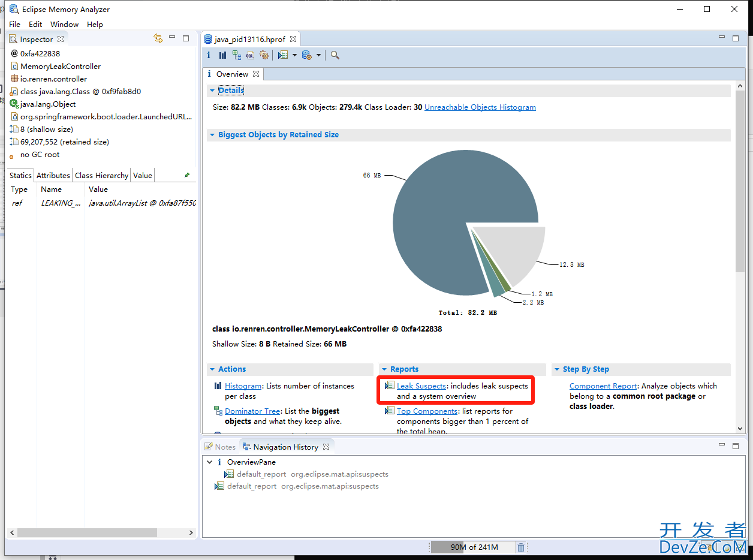Minimize the Navigation History panel
The height and width of the screenshot is (560, 753).
point(722,445)
